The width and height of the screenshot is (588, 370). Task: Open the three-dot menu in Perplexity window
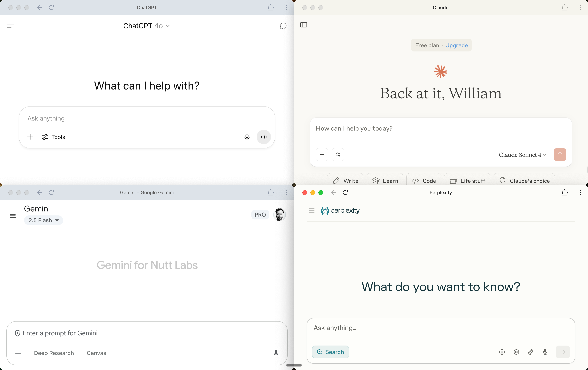[x=580, y=193]
